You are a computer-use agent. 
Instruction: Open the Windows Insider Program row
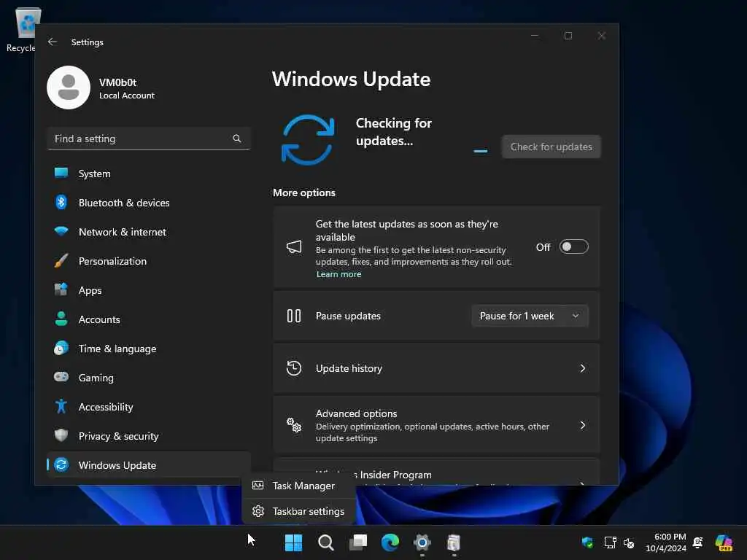point(436,472)
